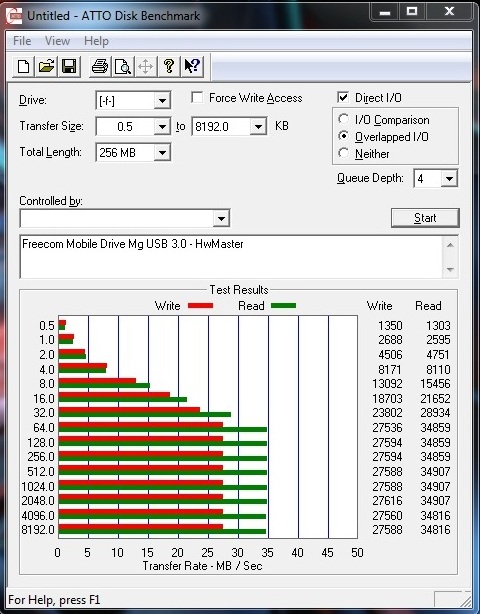Choose the Neither radio option

coord(343,153)
